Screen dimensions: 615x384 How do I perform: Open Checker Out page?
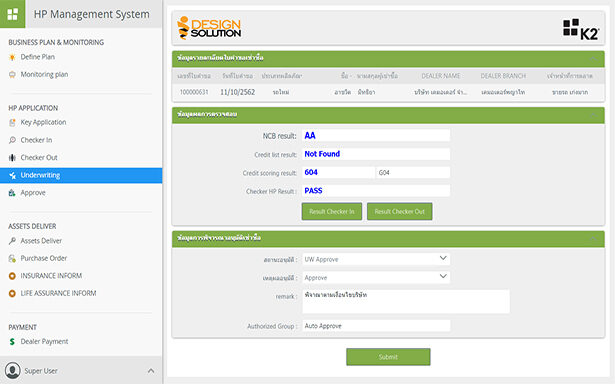coord(39,158)
